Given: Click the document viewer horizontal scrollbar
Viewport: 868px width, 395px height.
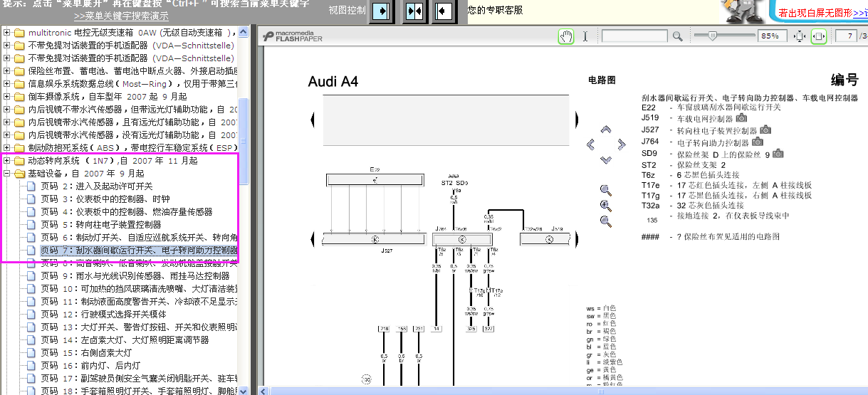Looking at the screenshot, I should click(563, 391).
